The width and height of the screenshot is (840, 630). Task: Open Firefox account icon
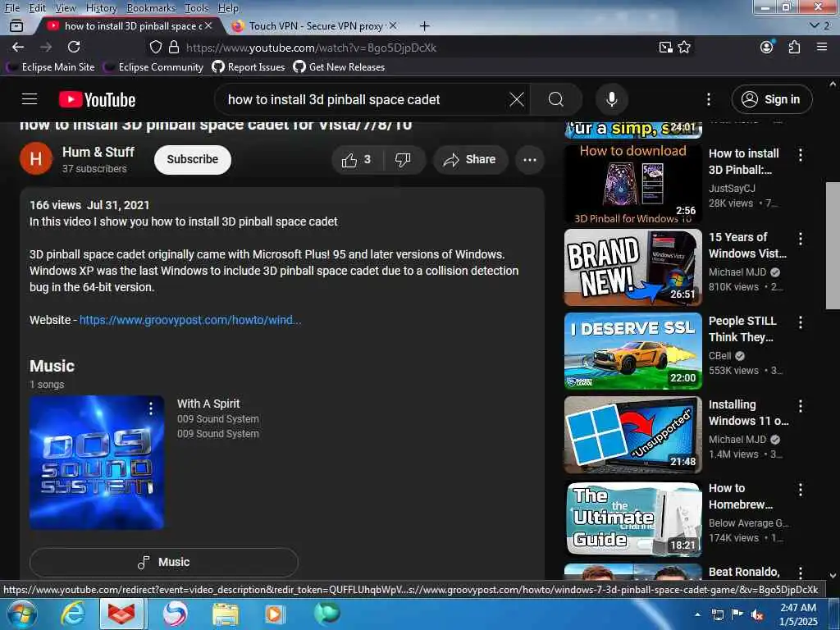(x=767, y=47)
